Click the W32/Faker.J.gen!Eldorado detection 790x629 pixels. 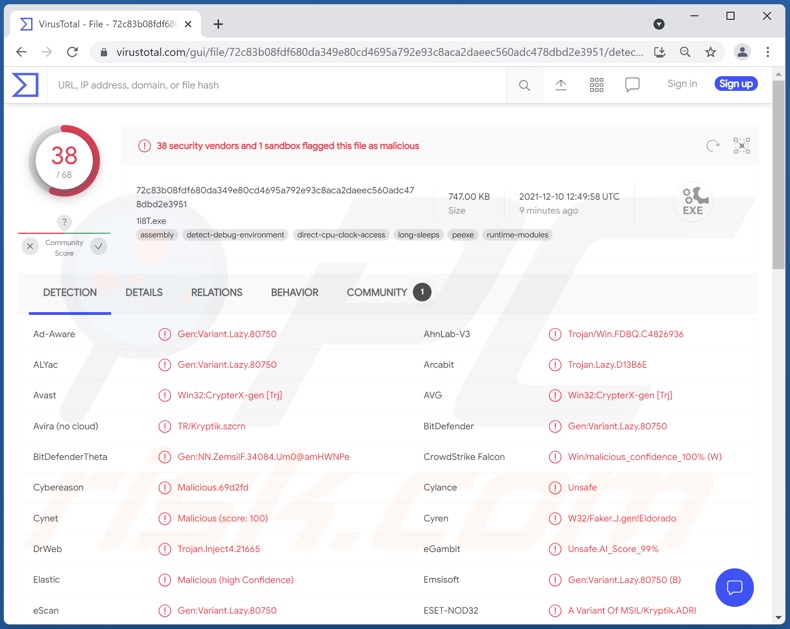pos(622,519)
